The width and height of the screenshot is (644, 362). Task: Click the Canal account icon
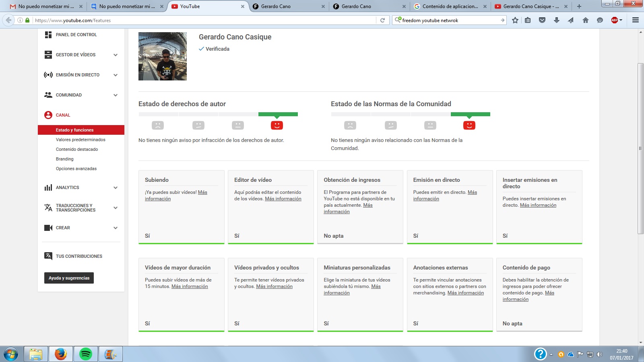48,115
